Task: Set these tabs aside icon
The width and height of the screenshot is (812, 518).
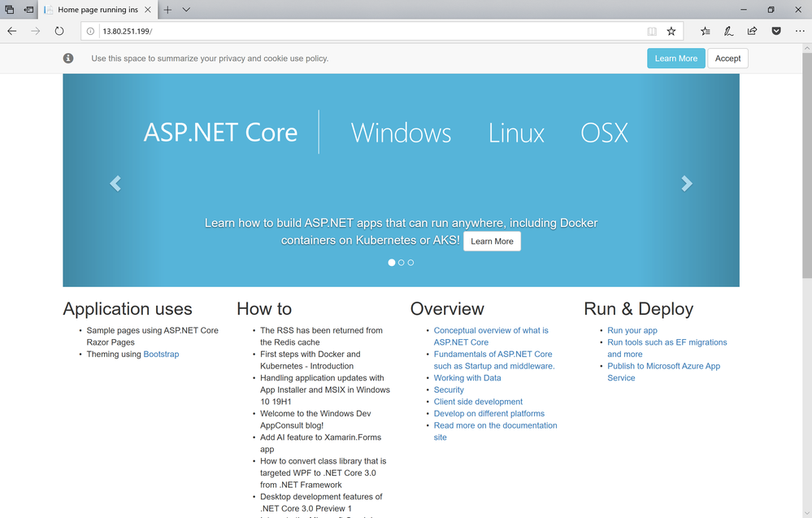Action: 28,9
